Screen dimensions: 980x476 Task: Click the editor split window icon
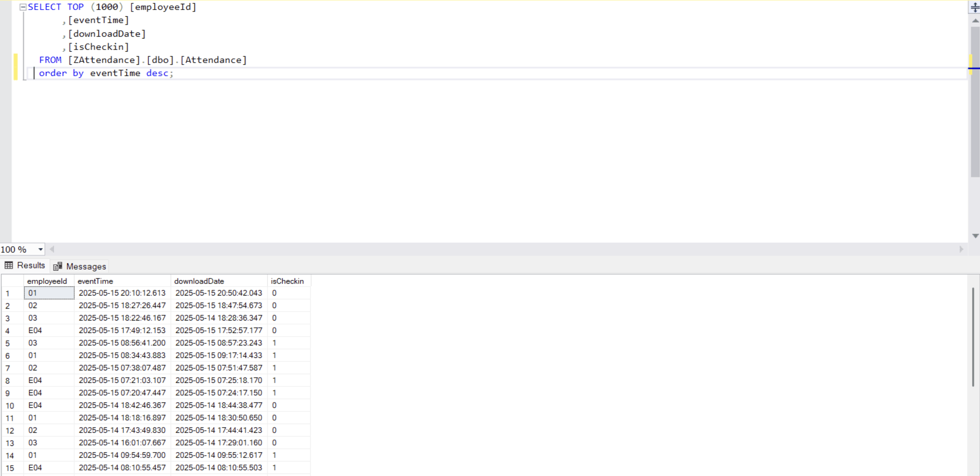[975, 7]
